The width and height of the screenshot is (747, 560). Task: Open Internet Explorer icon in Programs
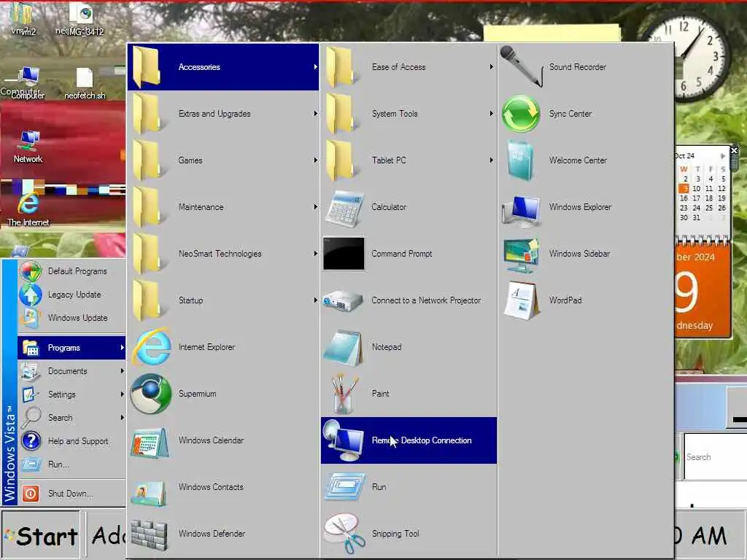click(152, 347)
